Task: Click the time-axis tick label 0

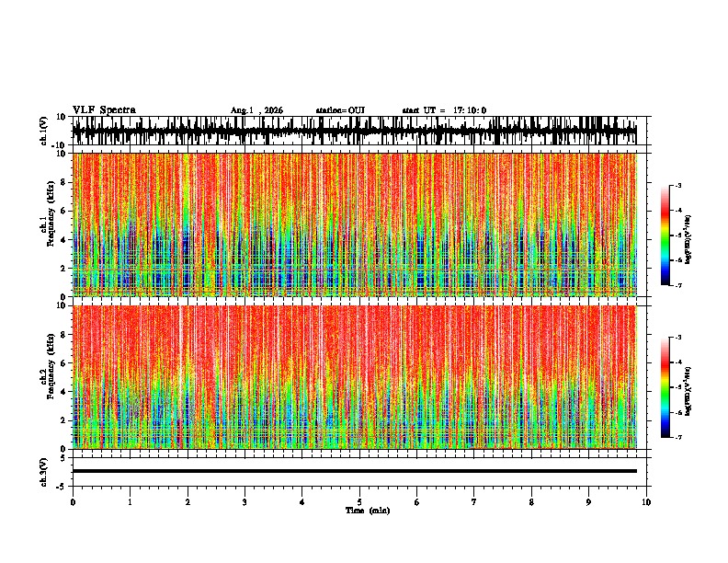Action: pyautogui.click(x=73, y=502)
